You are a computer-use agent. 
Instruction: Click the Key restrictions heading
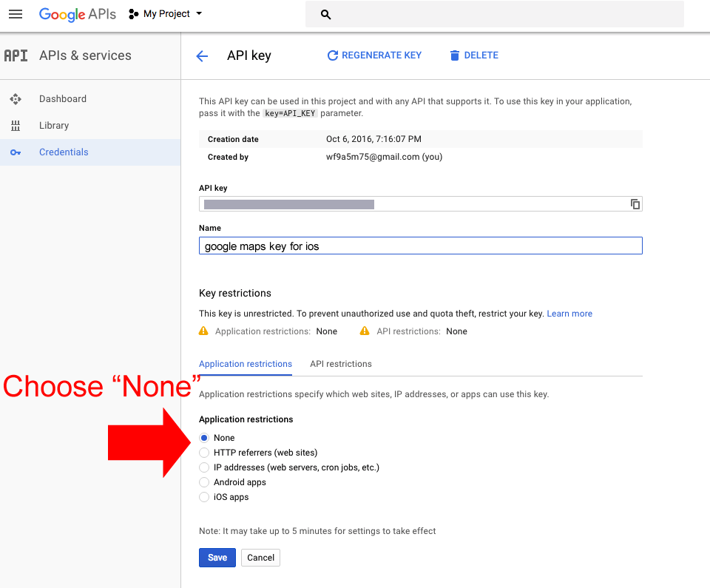coord(235,293)
